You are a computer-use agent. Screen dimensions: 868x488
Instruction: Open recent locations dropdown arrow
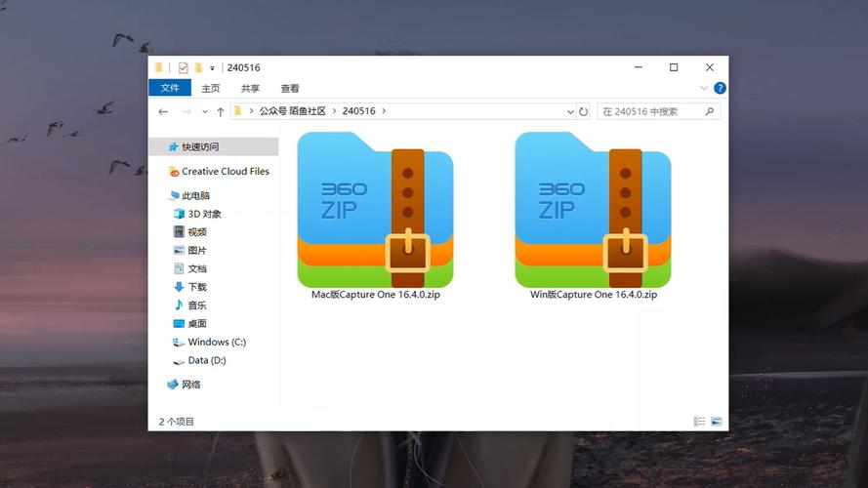pos(205,112)
